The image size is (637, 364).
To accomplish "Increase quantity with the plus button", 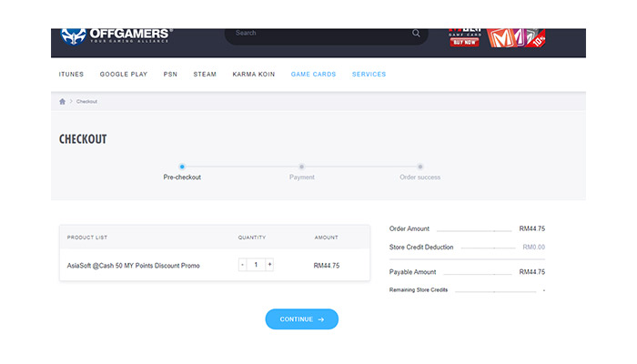I will tap(269, 265).
